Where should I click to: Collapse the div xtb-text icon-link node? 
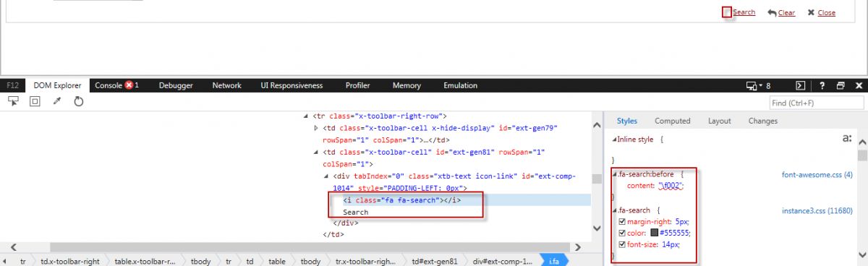(326, 176)
